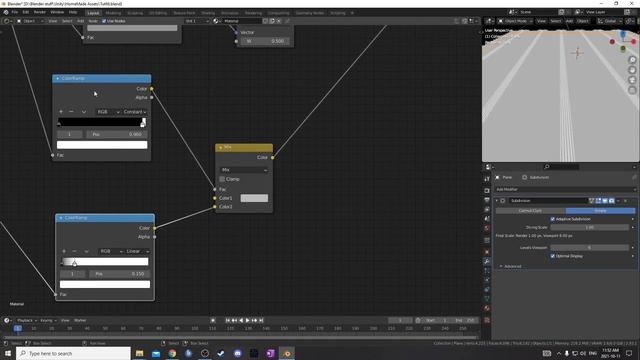Open upper ColorRamp Constant interpolation dropdown

tap(135, 112)
